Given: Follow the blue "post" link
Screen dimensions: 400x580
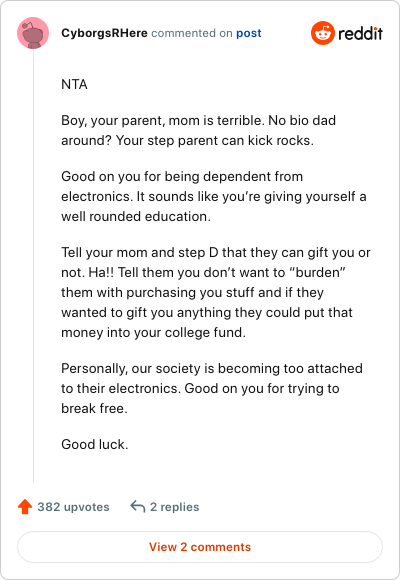Looking at the screenshot, I should (x=249, y=33).
